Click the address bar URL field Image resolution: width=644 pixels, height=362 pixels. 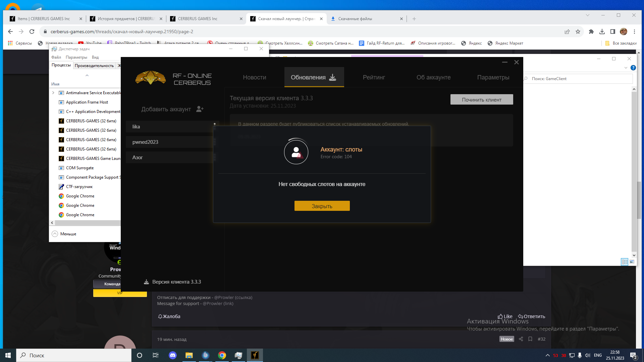302,32
